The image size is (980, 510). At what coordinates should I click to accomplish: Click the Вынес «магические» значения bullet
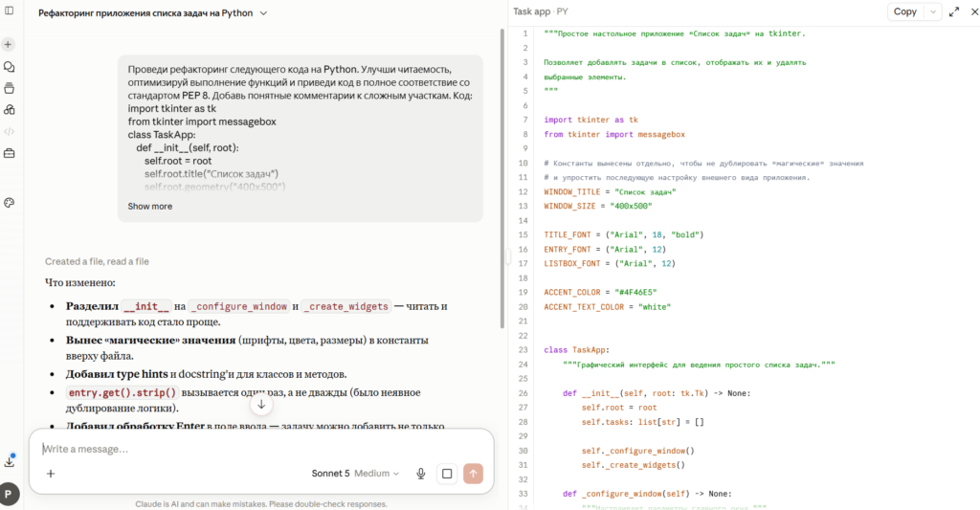247,348
